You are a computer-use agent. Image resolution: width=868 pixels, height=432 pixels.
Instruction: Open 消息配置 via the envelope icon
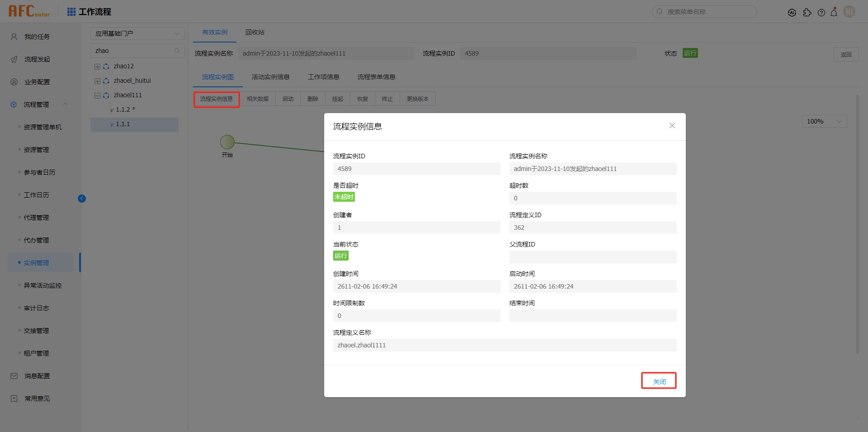[13, 376]
